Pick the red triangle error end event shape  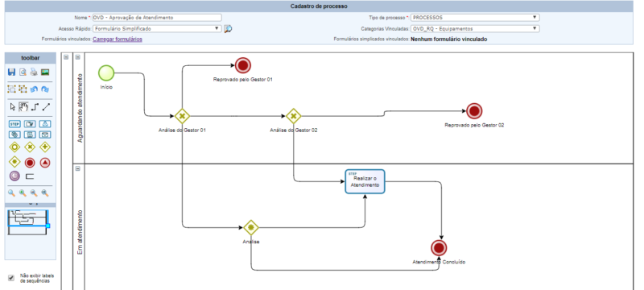click(x=45, y=163)
